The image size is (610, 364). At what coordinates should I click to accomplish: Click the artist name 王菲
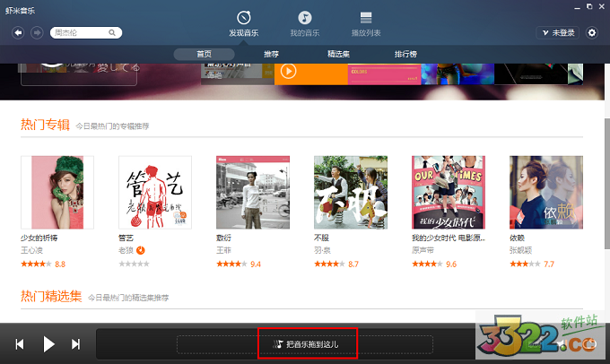click(223, 250)
